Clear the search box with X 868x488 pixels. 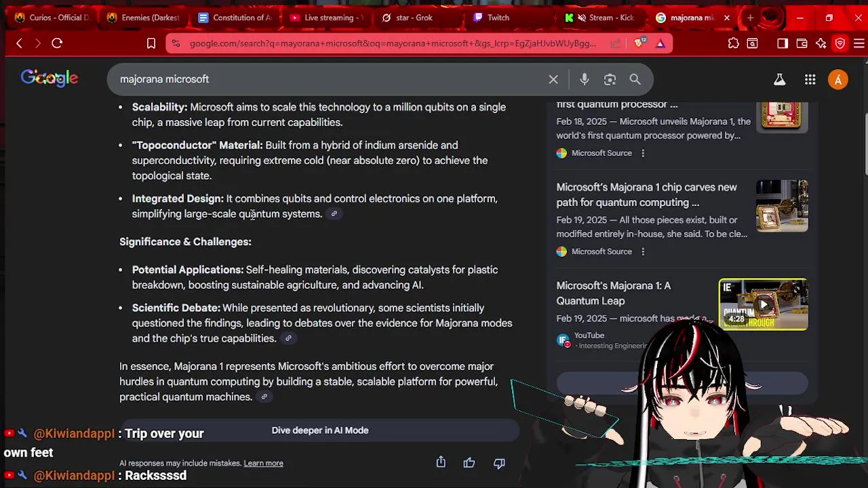(x=553, y=79)
